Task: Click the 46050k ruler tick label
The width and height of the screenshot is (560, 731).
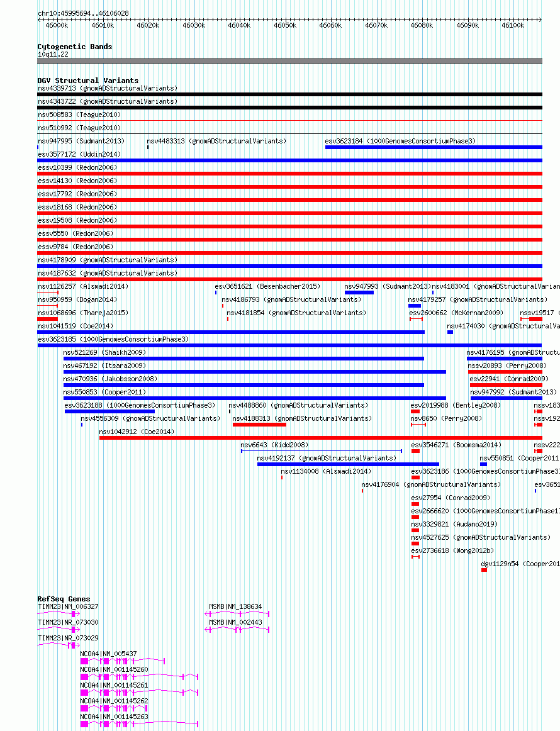Action: pos(285,25)
